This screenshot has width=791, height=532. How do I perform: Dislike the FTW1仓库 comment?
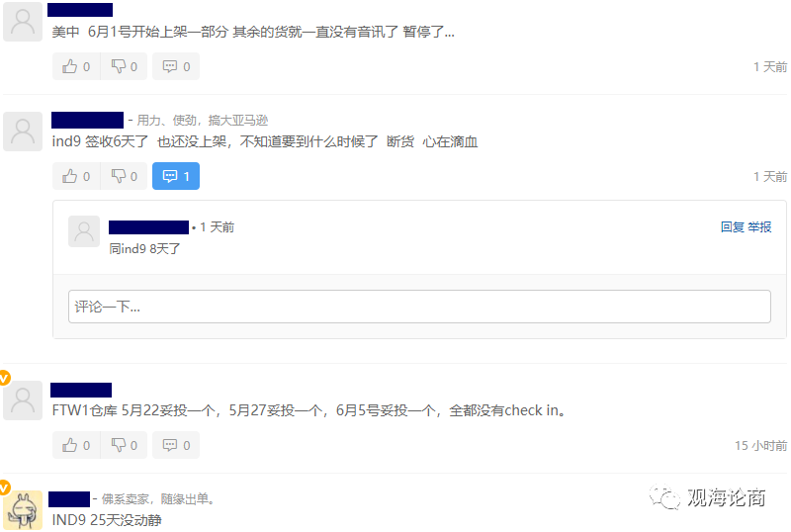click(125, 445)
